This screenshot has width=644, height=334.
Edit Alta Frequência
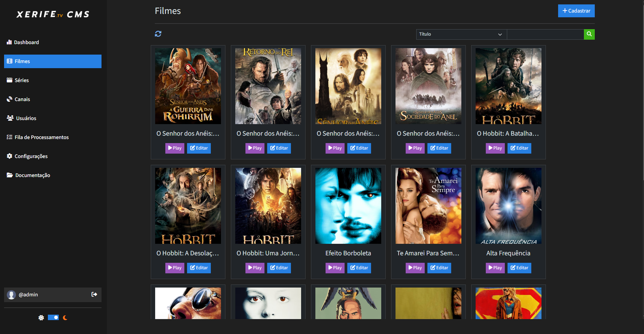click(519, 268)
